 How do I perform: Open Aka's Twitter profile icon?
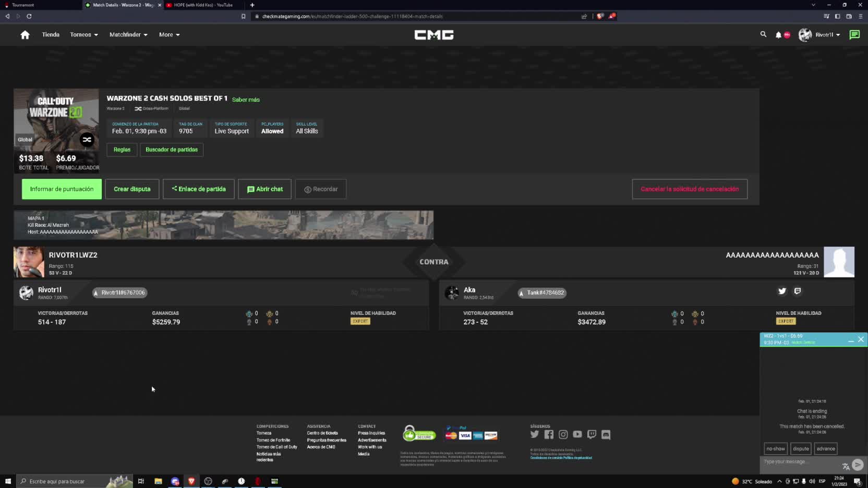pyautogui.click(x=782, y=291)
